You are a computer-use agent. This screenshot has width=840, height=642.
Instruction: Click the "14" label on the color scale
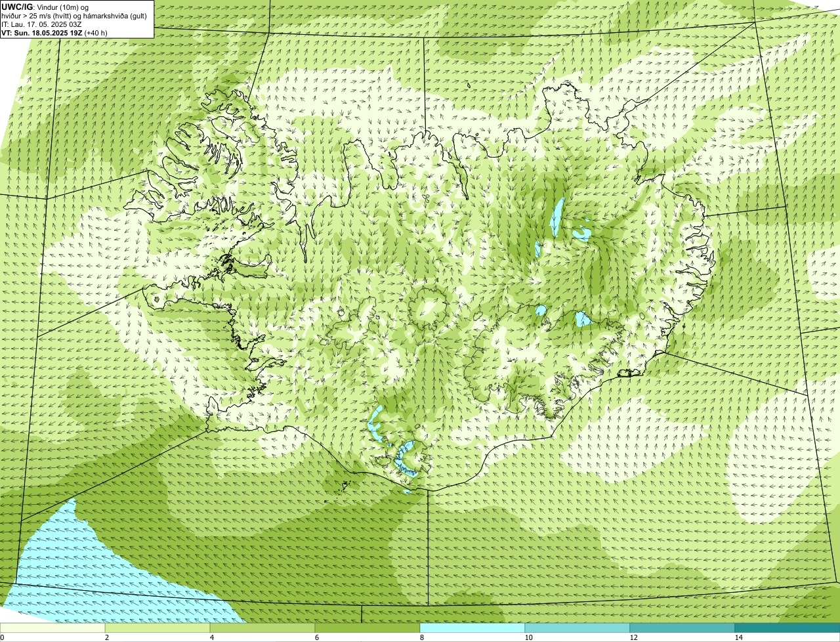point(738,637)
